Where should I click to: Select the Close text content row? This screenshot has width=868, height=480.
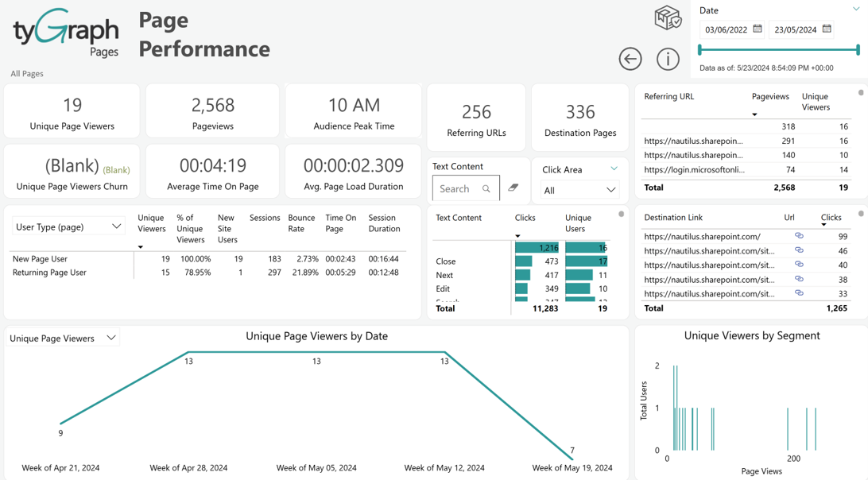(521, 261)
